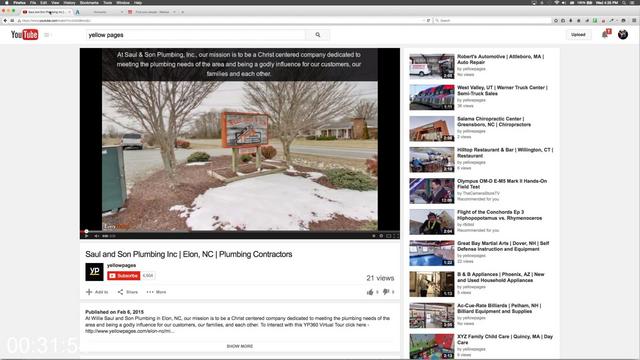The image size is (640, 360).
Task: Open the yellowpages YP channel avatar
Action: (x=94, y=271)
